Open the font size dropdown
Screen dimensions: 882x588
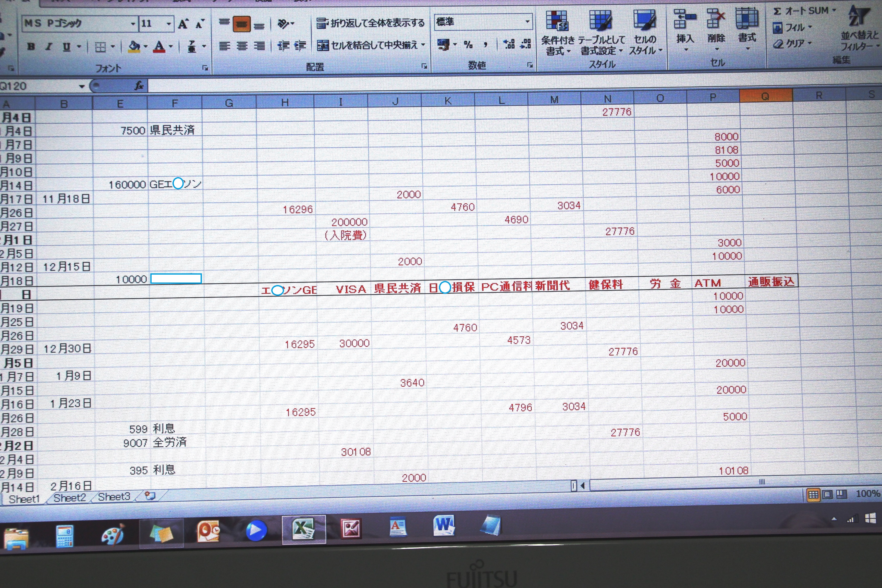[169, 24]
